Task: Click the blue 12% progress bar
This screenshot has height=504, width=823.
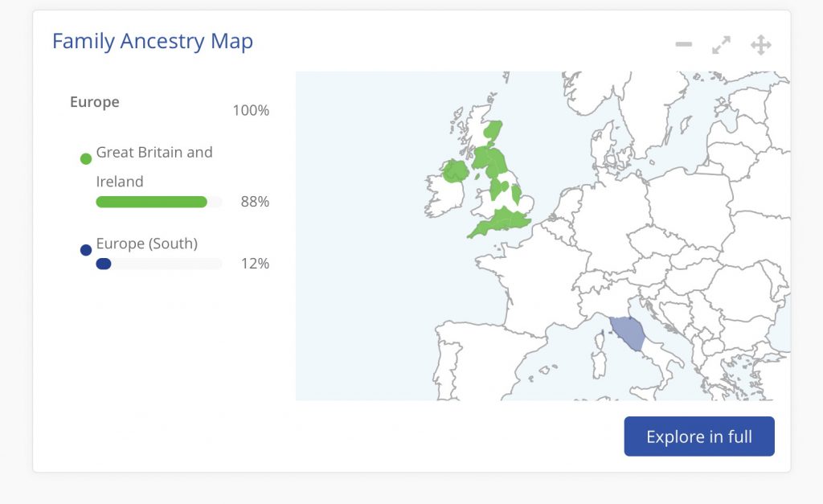Action: coord(104,264)
